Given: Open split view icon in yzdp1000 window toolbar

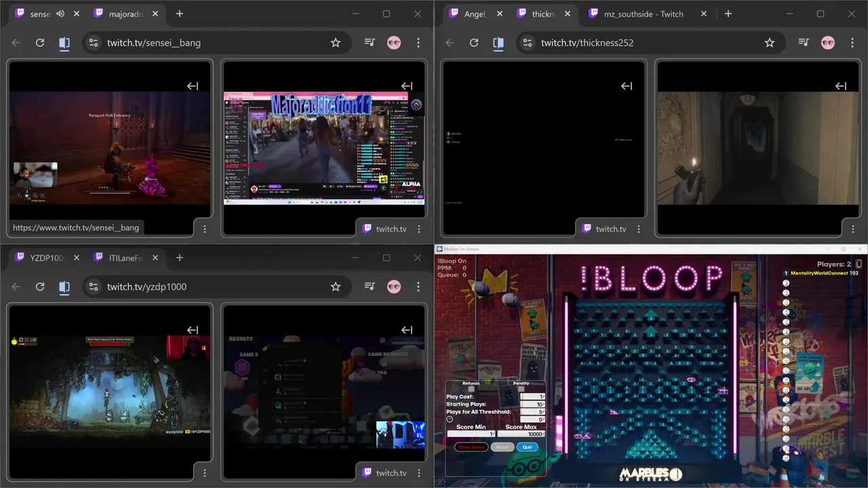Looking at the screenshot, I should click(x=64, y=287).
